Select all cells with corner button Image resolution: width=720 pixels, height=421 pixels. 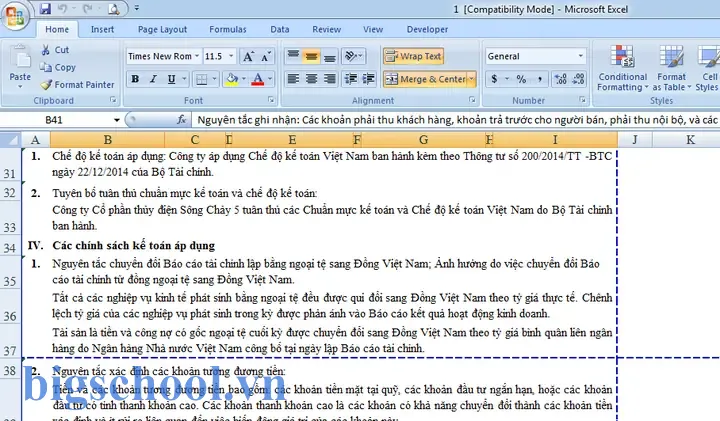(10, 140)
